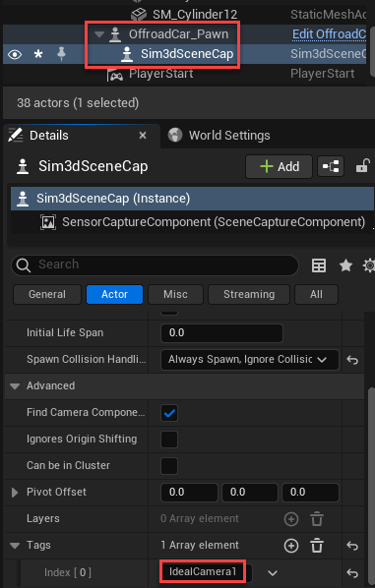Enable Can be in Cluster checkbox
The height and width of the screenshot is (588, 375).
pos(169,466)
